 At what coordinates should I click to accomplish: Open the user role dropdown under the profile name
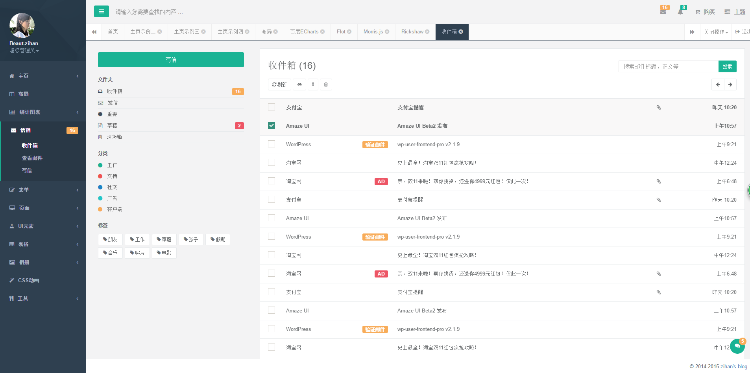[x=24, y=51]
